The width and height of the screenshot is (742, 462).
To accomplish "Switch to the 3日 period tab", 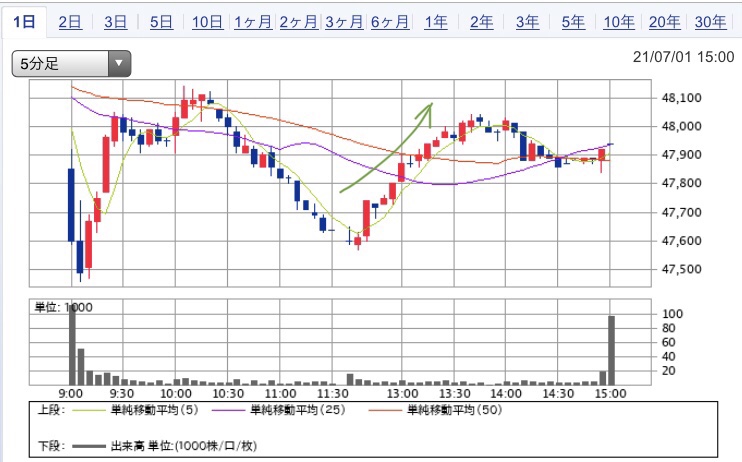I will [115, 22].
